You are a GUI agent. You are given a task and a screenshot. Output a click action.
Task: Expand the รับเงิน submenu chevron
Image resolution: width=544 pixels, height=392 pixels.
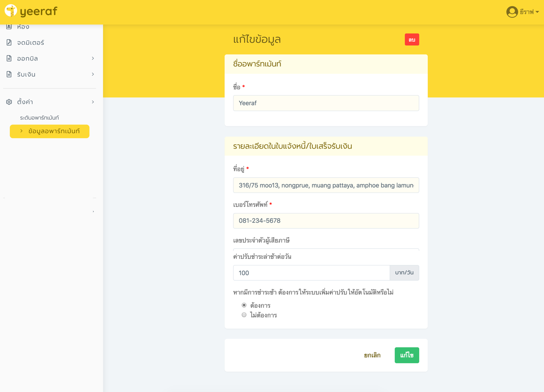93,74
